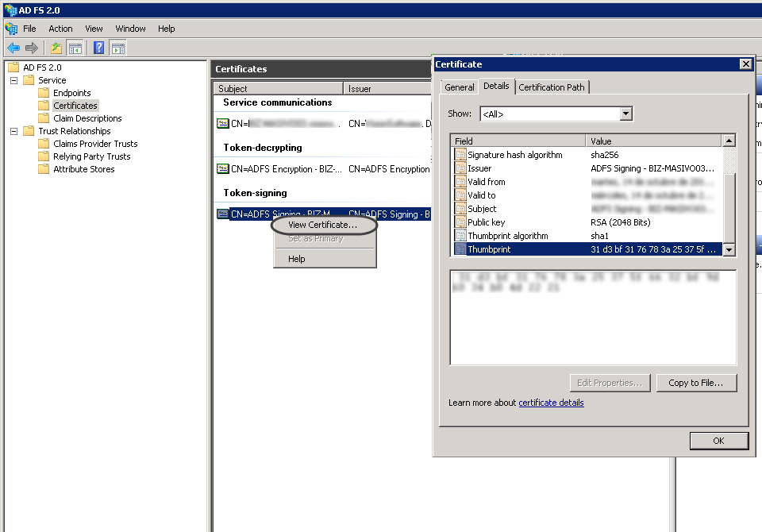Click the Signature hash algorithm field icon

tap(460, 155)
